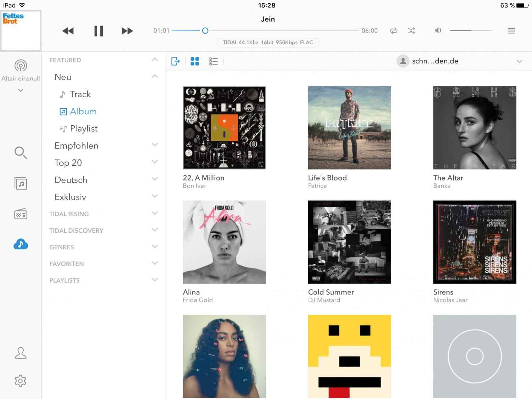Click the Nicolas Jaar artist name

pos(450,300)
